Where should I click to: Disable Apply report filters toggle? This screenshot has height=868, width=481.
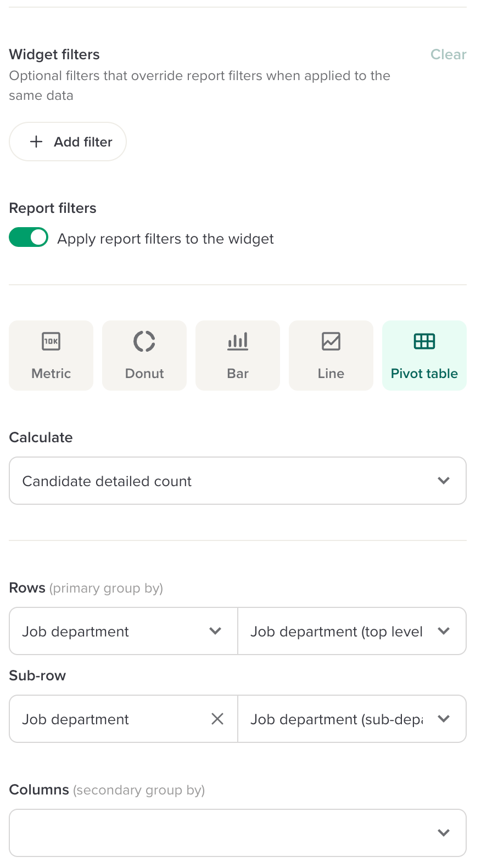[29, 238]
